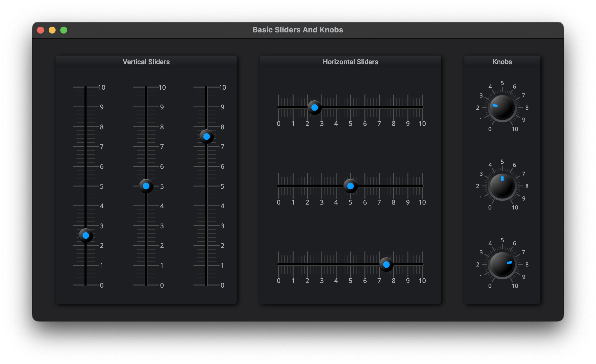This screenshot has width=596, height=364.
Task: Click the third vertical slider handle near 7.5
Action: [206, 137]
